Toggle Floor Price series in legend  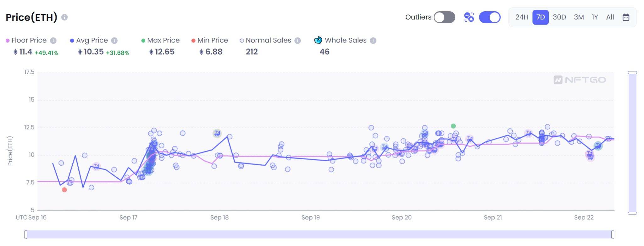point(26,40)
